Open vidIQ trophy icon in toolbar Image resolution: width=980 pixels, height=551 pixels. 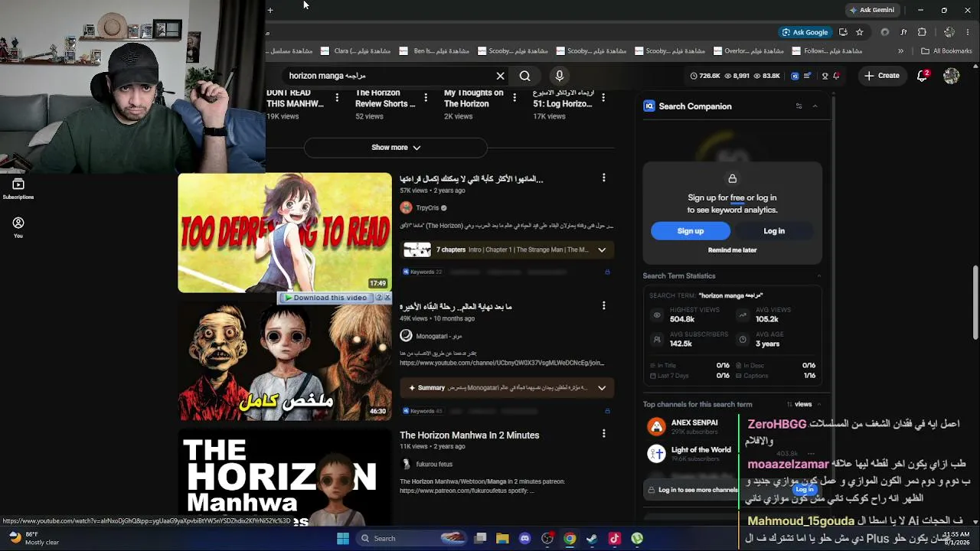point(825,76)
